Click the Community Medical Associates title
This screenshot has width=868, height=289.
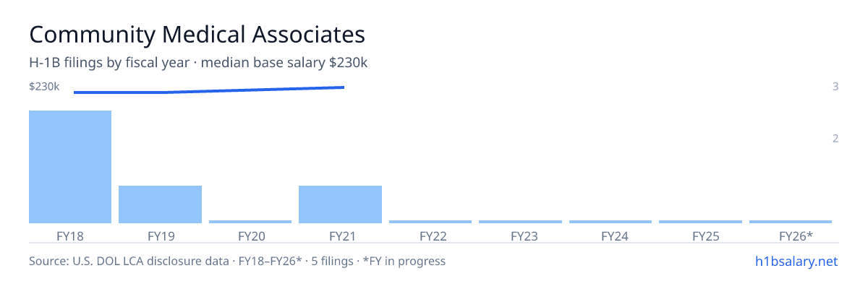197,35
